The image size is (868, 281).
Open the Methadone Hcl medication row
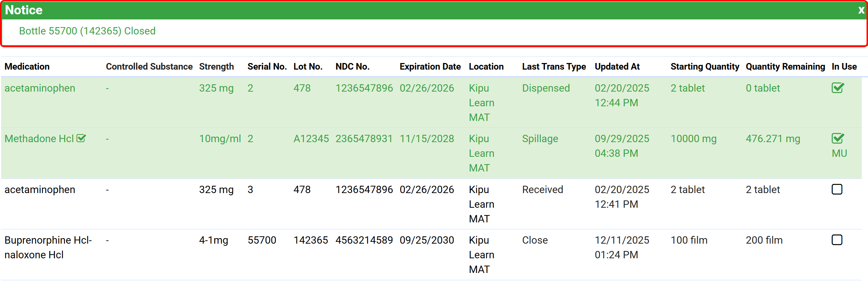tap(39, 139)
